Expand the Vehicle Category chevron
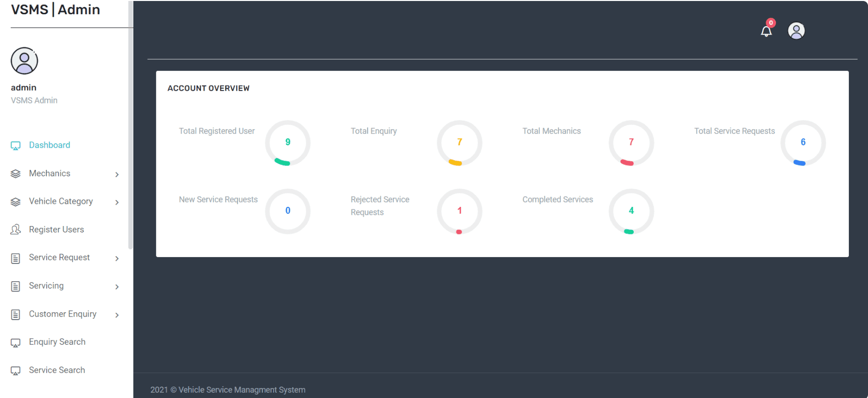Viewport: 868px width, 398px height. tap(117, 202)
